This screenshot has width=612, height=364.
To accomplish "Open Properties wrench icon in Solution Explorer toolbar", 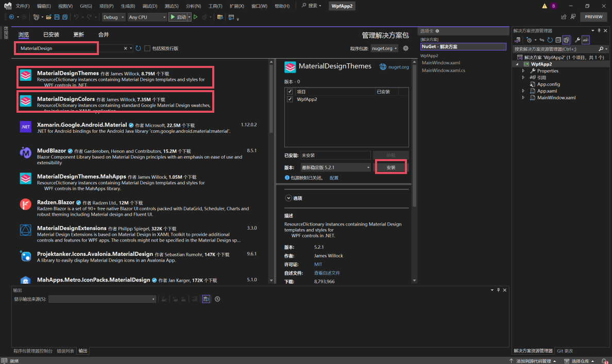I will coord(577,40).
